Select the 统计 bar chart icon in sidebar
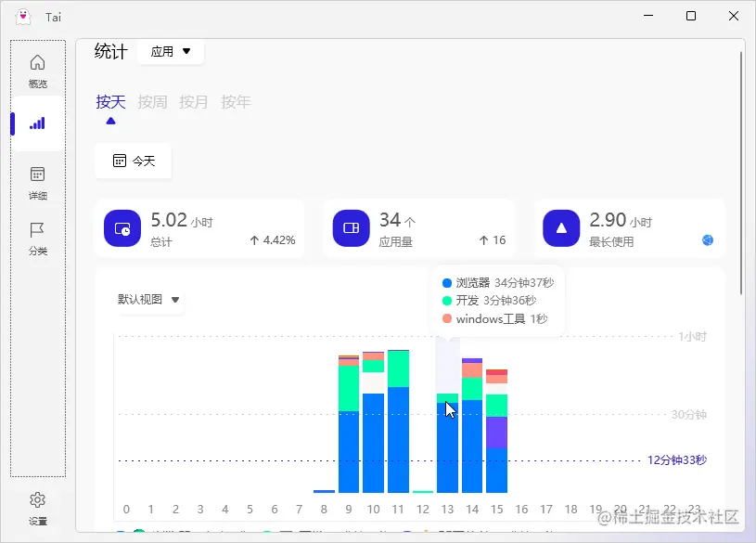The width and height of the screenshot is (756, 543). click(x=37, y=123)
